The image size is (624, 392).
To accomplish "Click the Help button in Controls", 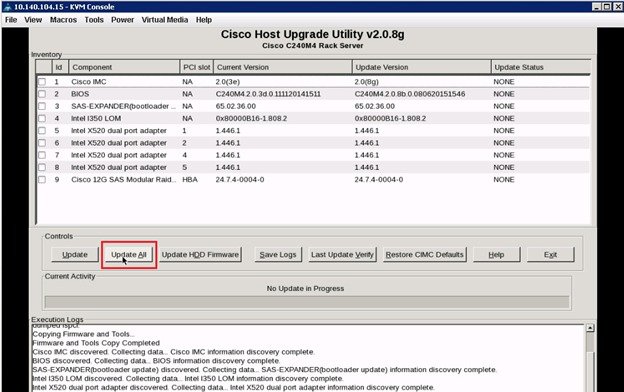I will [x=496, y=255].
